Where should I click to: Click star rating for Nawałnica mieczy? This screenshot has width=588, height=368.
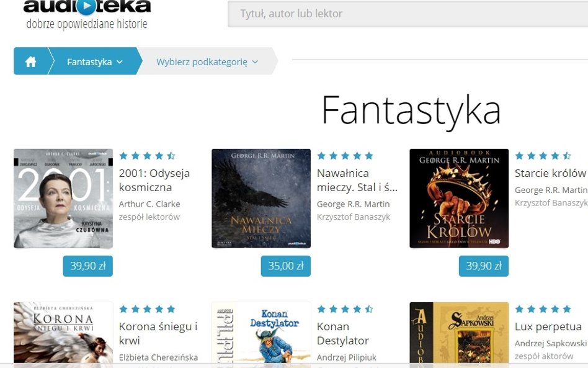click(345, 156)
